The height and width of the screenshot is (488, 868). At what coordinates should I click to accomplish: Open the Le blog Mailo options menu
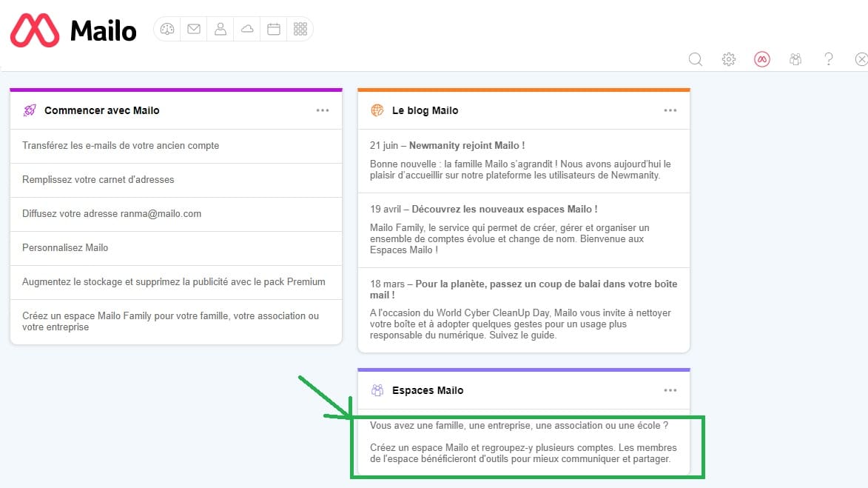click(670, 110)
